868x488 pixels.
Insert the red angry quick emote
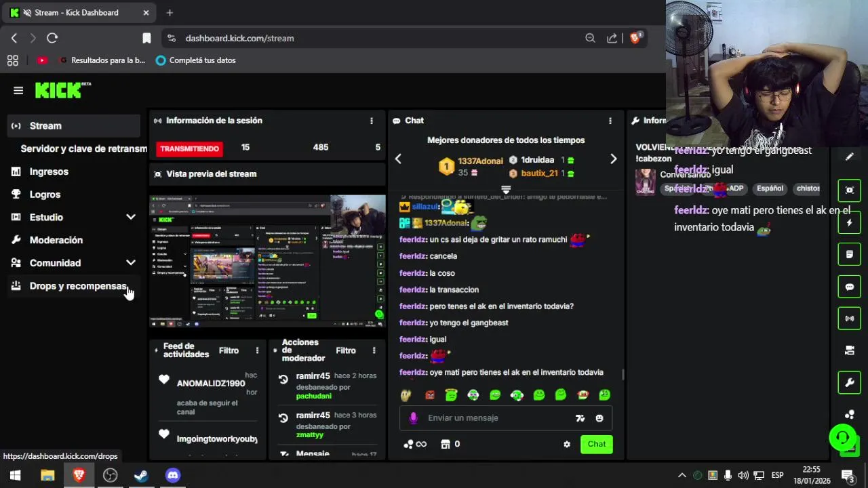429,394
